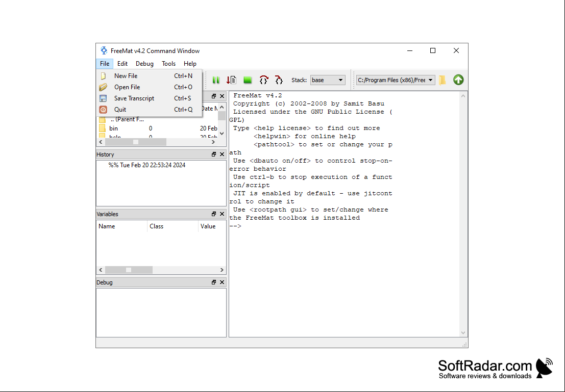
Task: Click the window resize grip in status bar
Action: [464, 345]
